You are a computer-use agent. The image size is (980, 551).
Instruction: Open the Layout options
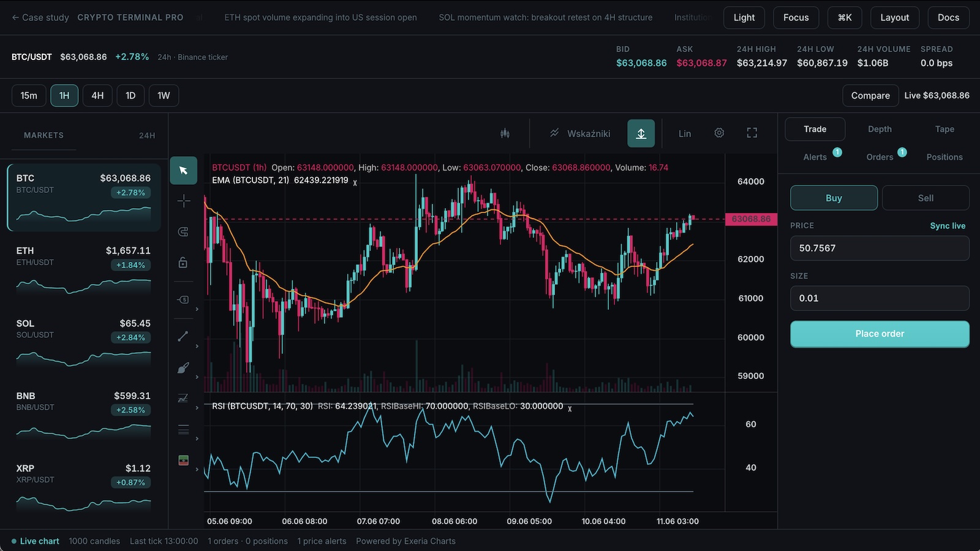(895, 18)
